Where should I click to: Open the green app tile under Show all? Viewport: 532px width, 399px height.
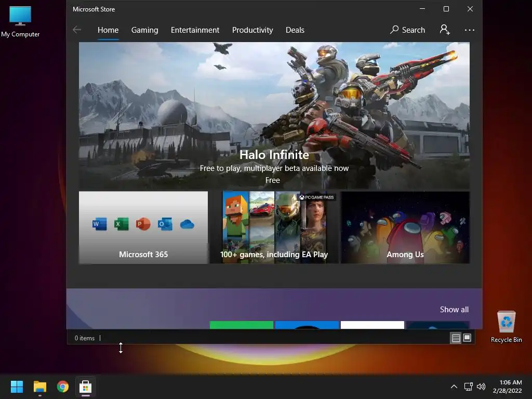[241, 325]
